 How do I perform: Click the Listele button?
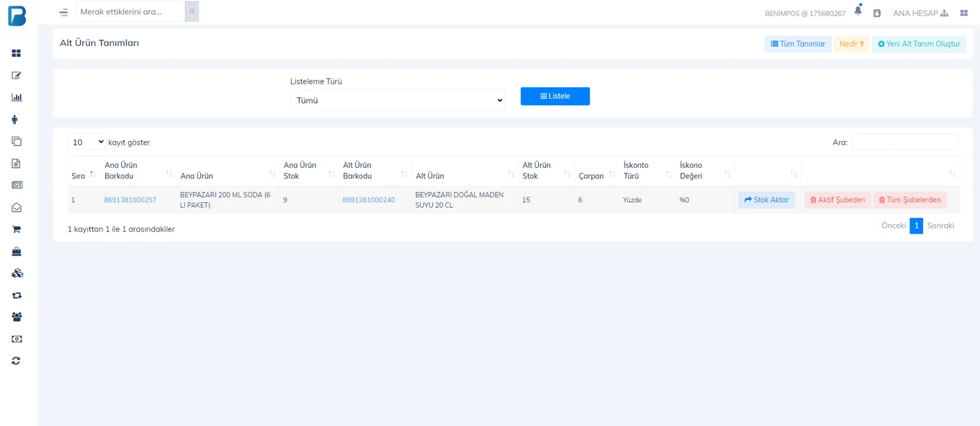555,96
